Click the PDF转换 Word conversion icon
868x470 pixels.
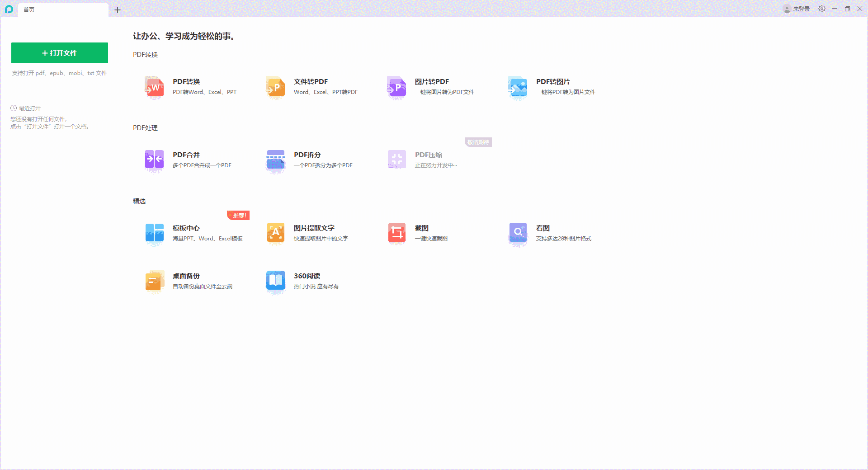pyautogui.click(x=154, y=87)
